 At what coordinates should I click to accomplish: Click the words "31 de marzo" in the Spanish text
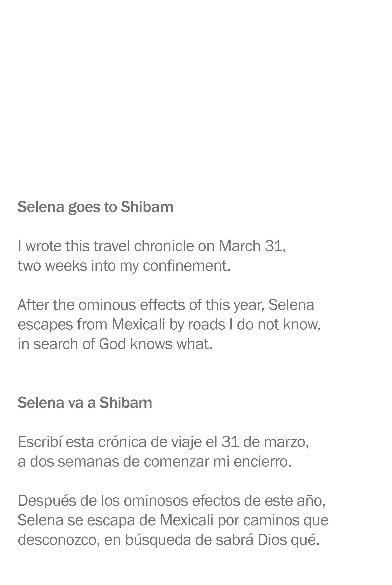[265, 442]
